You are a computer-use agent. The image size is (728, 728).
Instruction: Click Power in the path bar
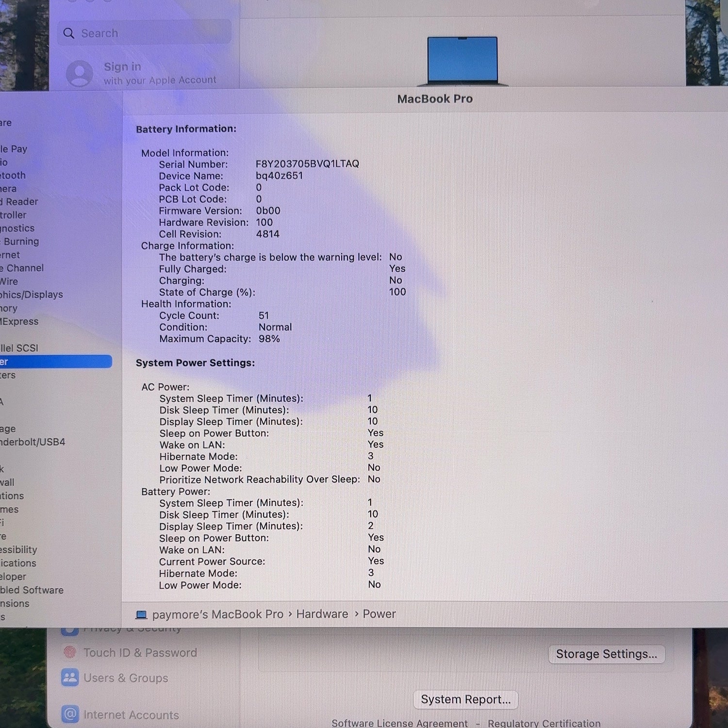point(380,614)
